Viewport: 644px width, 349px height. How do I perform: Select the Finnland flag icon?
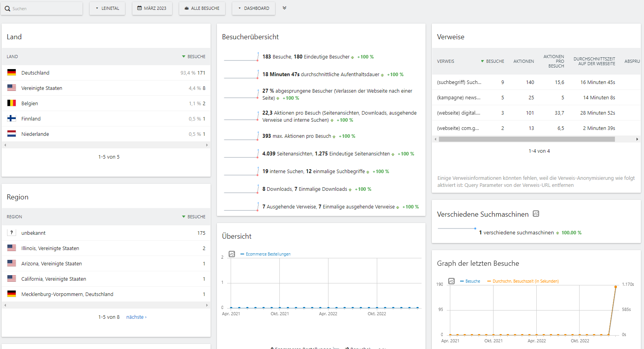tap(12, 119)
